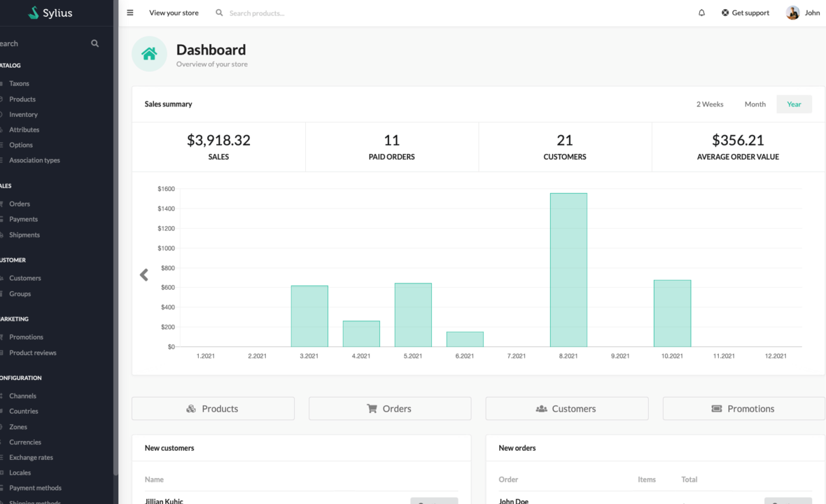Open Product reviews in the sidebar
The image size is (826, 504).
click(32, 353)
